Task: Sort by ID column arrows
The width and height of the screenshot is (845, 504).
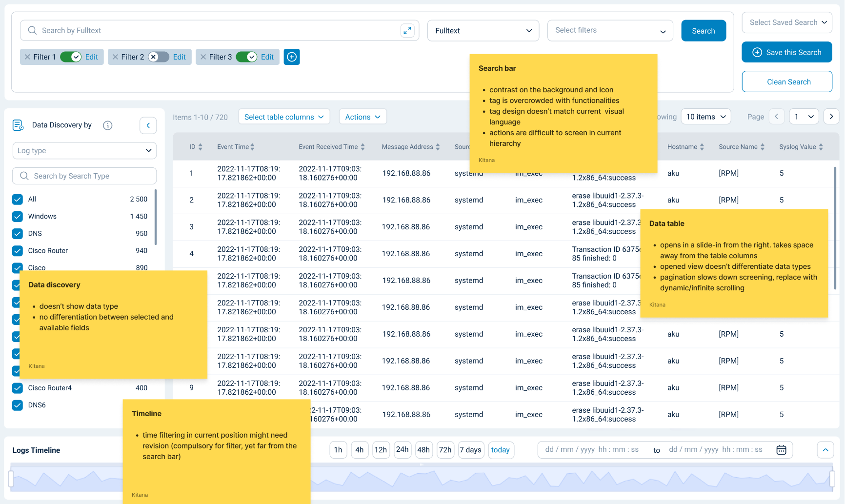Action: 201,147
